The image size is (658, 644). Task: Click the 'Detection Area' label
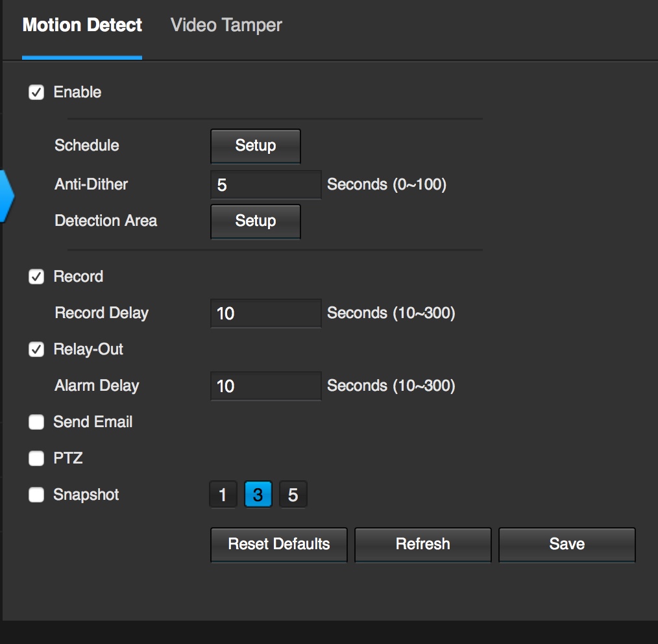tap(106, 221)
